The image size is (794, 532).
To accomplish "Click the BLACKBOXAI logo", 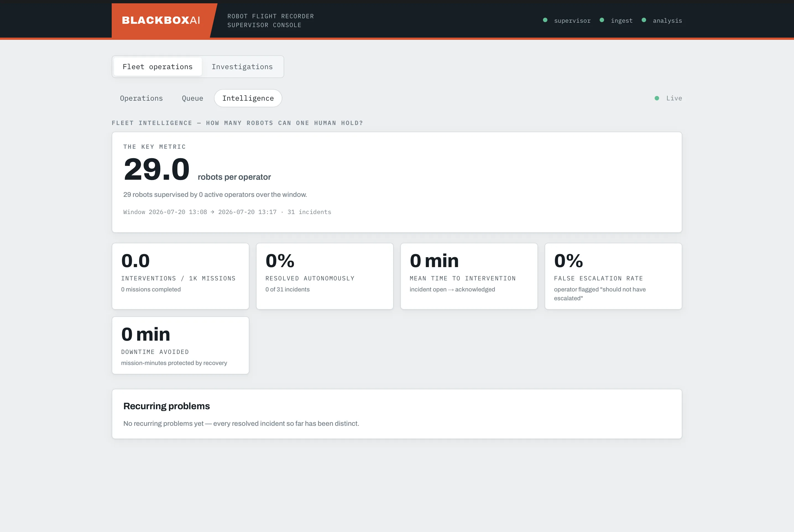I will point(161,20).
